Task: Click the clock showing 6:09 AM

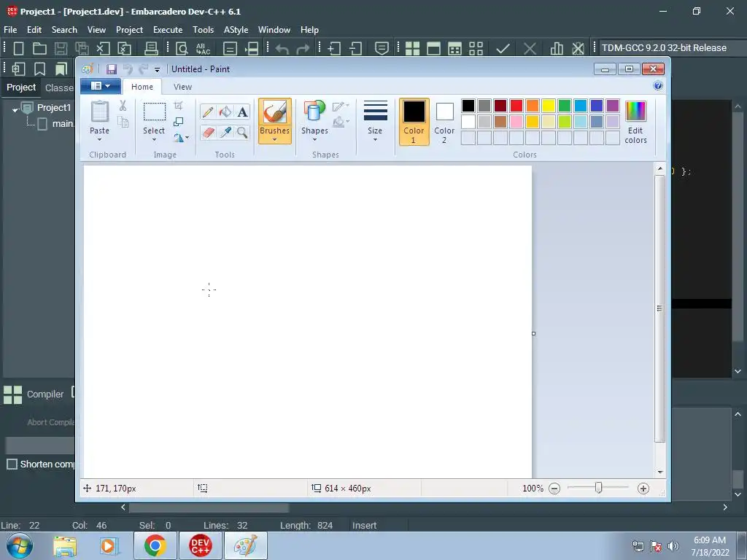Action: pyautogui.click(x=710, y=540)
